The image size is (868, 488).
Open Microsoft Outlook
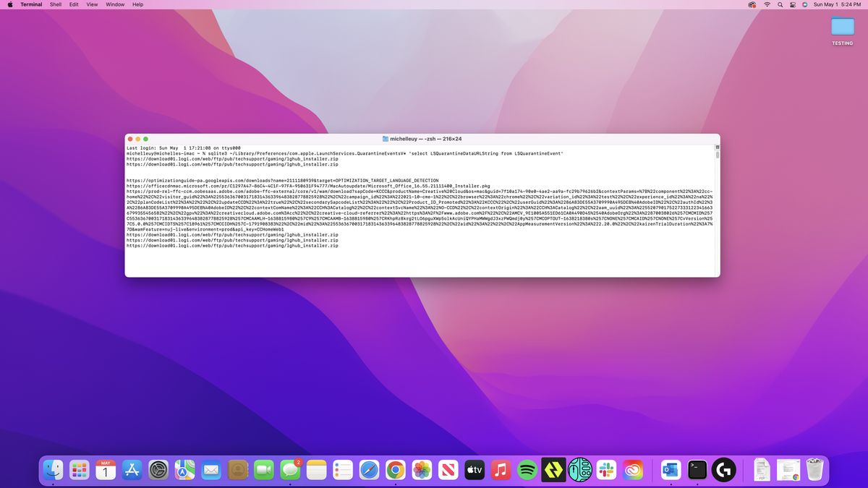point(671,470)
